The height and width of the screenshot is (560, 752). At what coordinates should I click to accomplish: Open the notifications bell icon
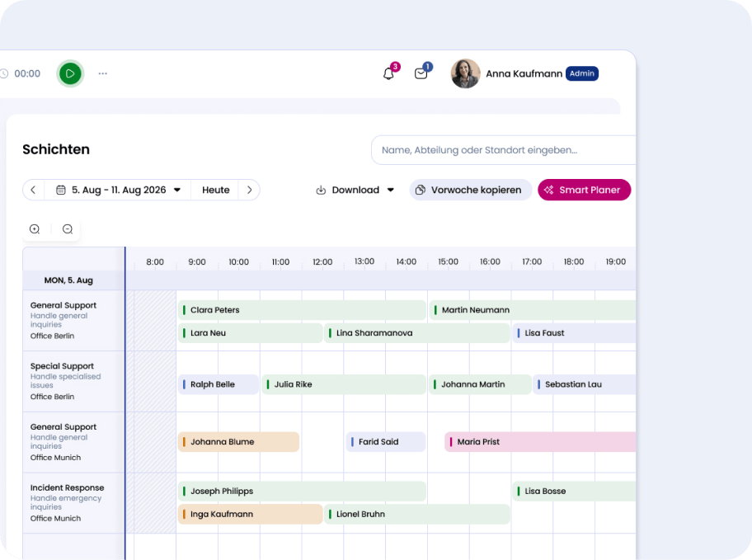click(388, 73)
